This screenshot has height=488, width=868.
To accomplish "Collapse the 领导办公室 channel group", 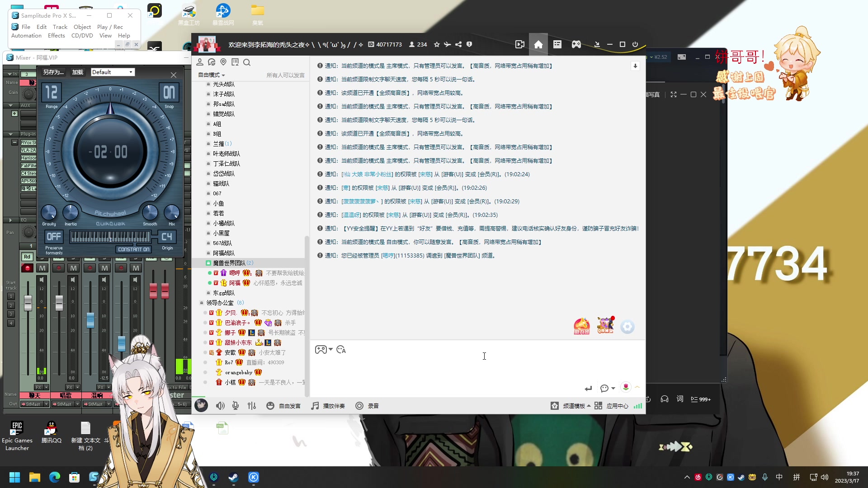I will [202, 303].
